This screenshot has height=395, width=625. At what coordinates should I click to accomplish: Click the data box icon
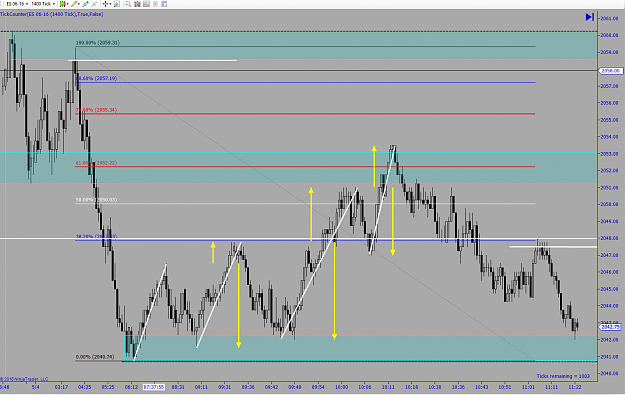117,4
